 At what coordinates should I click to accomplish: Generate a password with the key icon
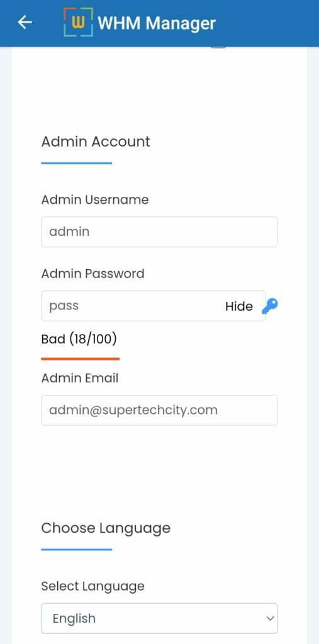270,306
